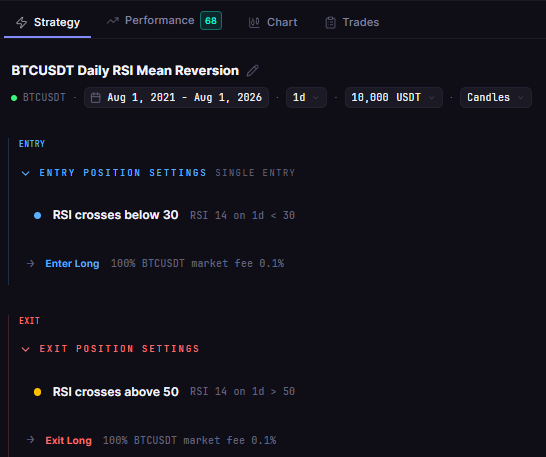The width and height of the screenshot is (546, 457).
Task: Collapse the Entry Position Settings chevron
Action: [25, 173]
